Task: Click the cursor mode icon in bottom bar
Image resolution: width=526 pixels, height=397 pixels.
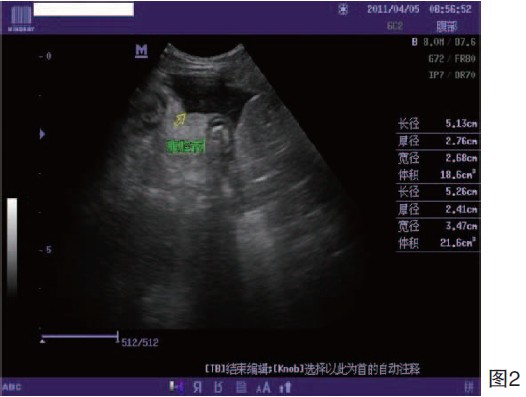Action: (x=175, y=387)
